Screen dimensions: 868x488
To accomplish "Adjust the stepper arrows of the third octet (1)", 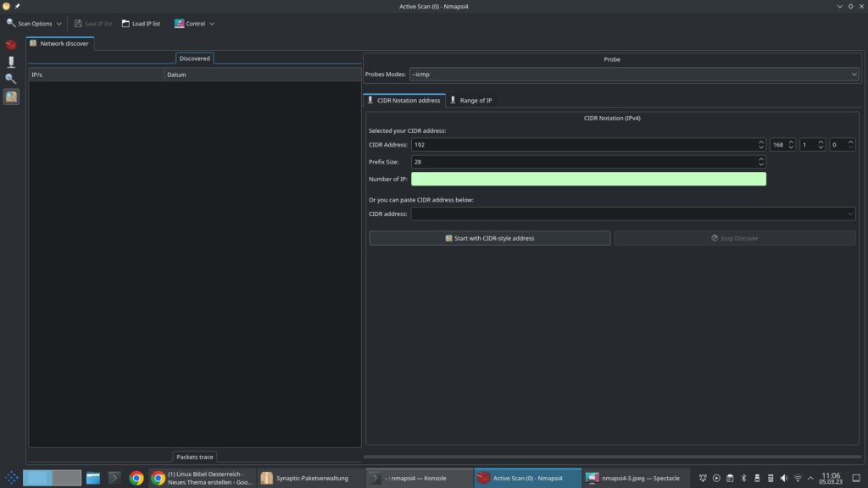I will tap(821, 144).
